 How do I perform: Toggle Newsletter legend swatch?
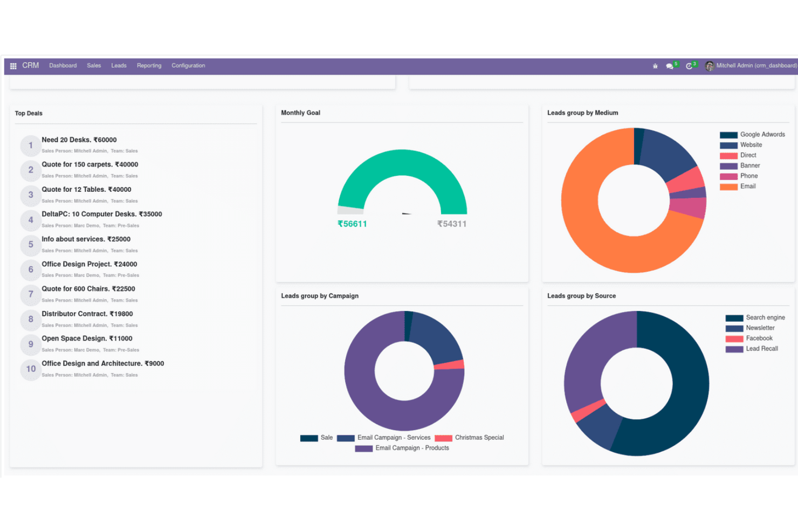click(734, 328)
